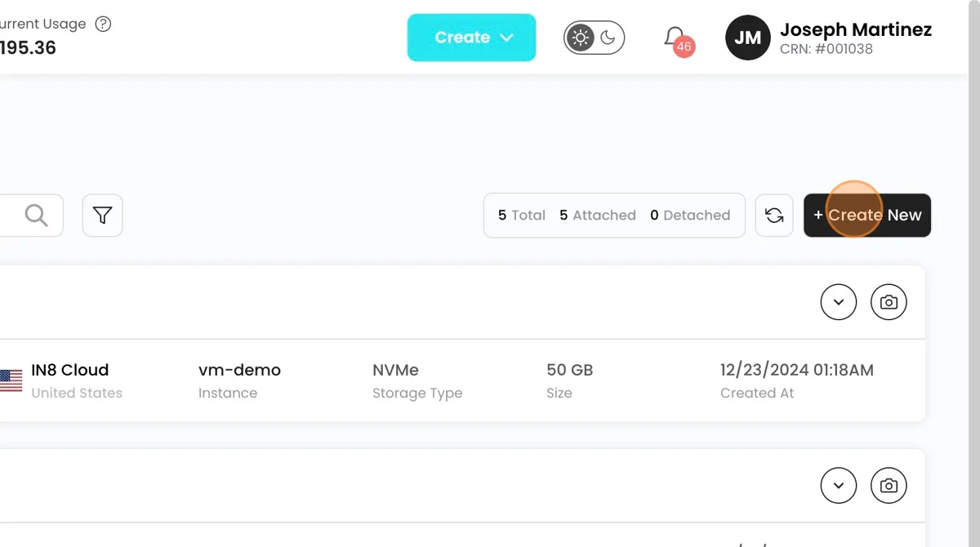Click the IN8 Cloud location text
The height and width of the screenshot is (547, 980).
coord(70,370)
